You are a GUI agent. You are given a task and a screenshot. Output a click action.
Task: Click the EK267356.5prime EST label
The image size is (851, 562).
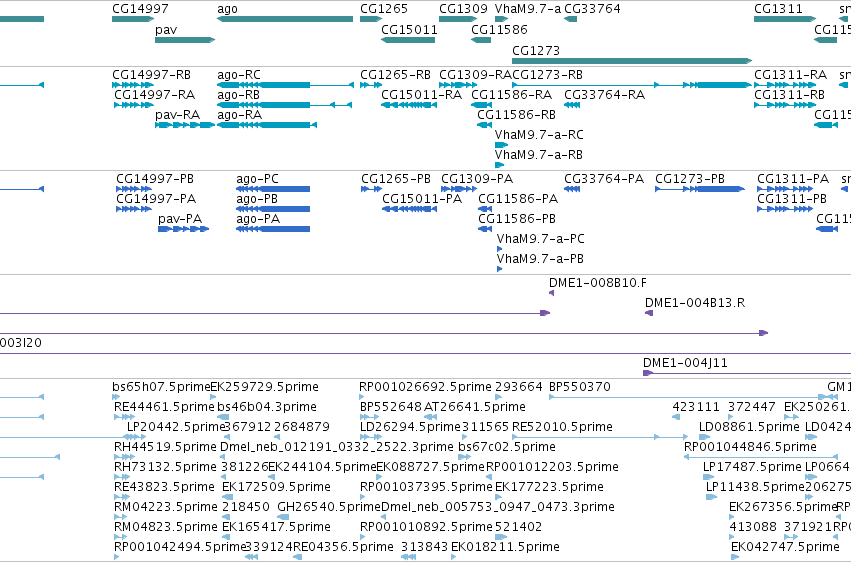[783, 507]
